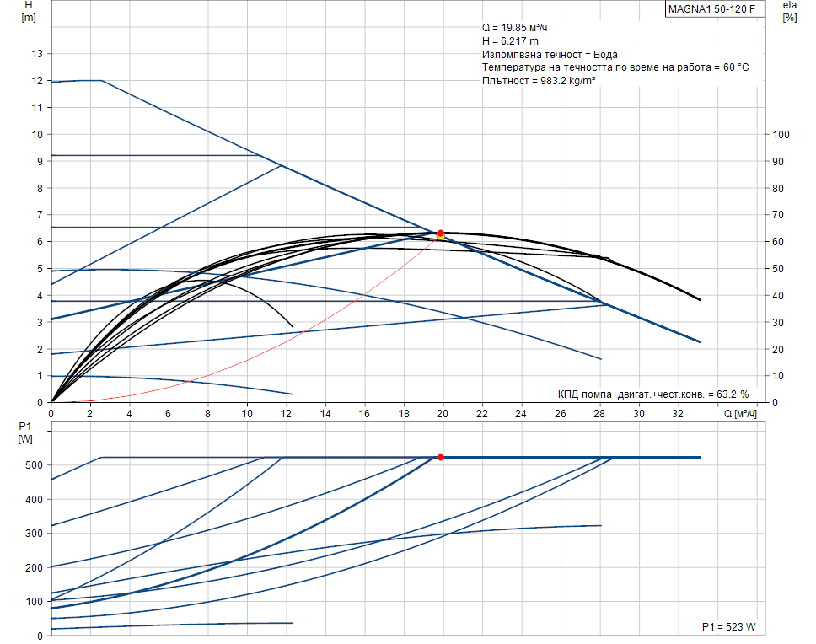Click the P1 = 523 W power readout
Viewport: 816px width, 644px height.
click(x=728, y=627)
